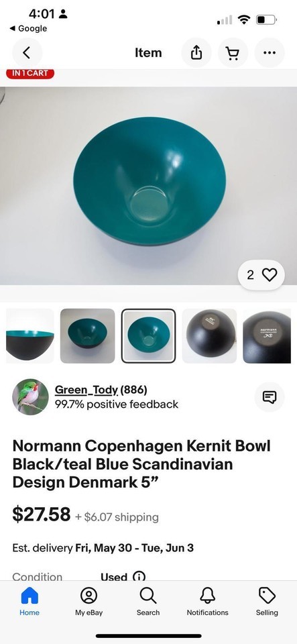Go to Home tab
The height and width of the screenshot is (644, 297).
click(29, 601)
